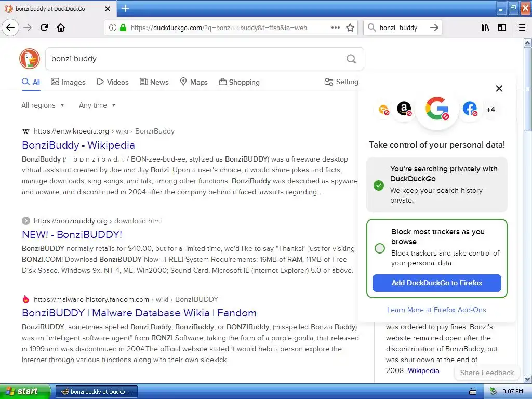Switch to the Images tab

tap(68, 82)
